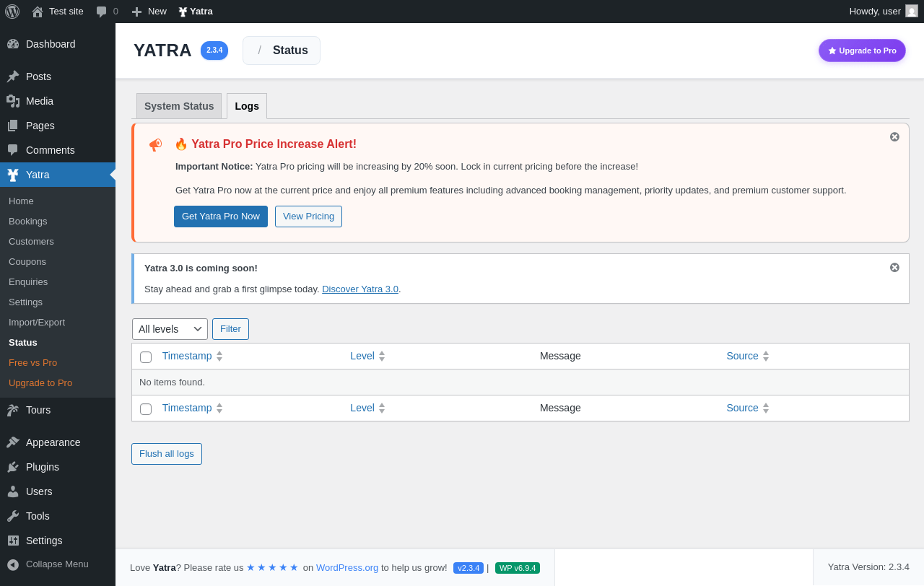
Task: Dismiss the Yatra 3.0 coming soon notice
Action: [894, 268]
